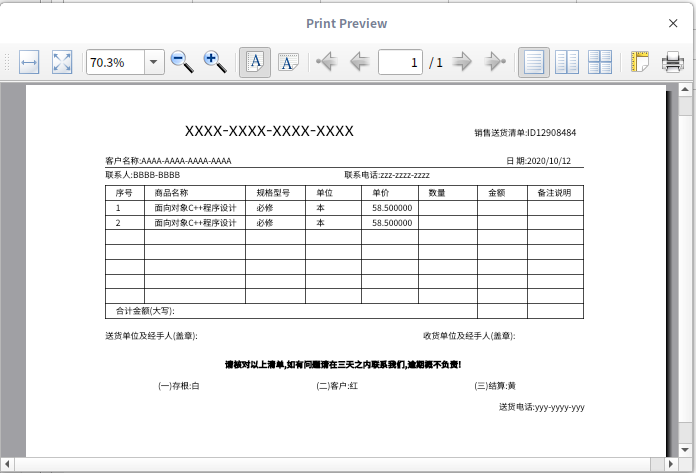Image resolution: width=696 pixels, height=473 pixels.
Task: Click the 数量 column header
Action: (437, 193)
